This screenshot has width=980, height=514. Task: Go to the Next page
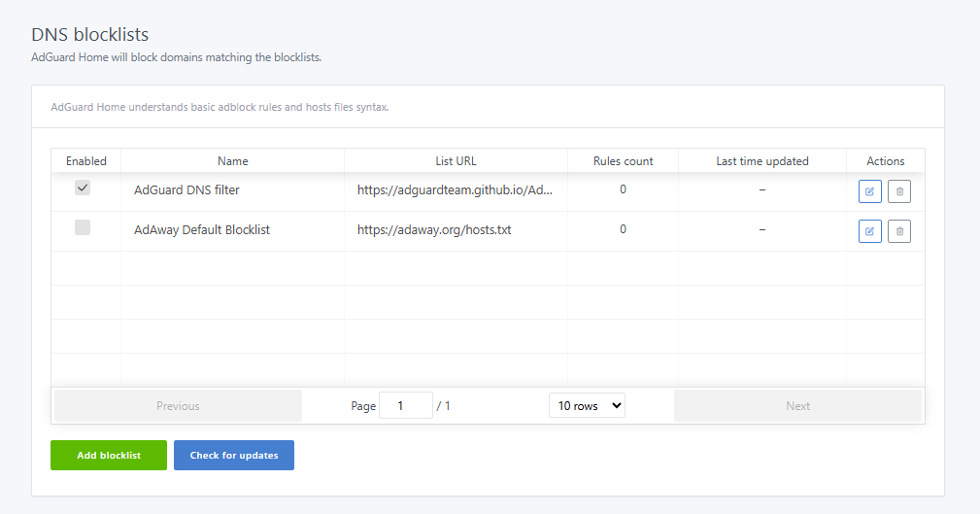(x=797, y=406)
